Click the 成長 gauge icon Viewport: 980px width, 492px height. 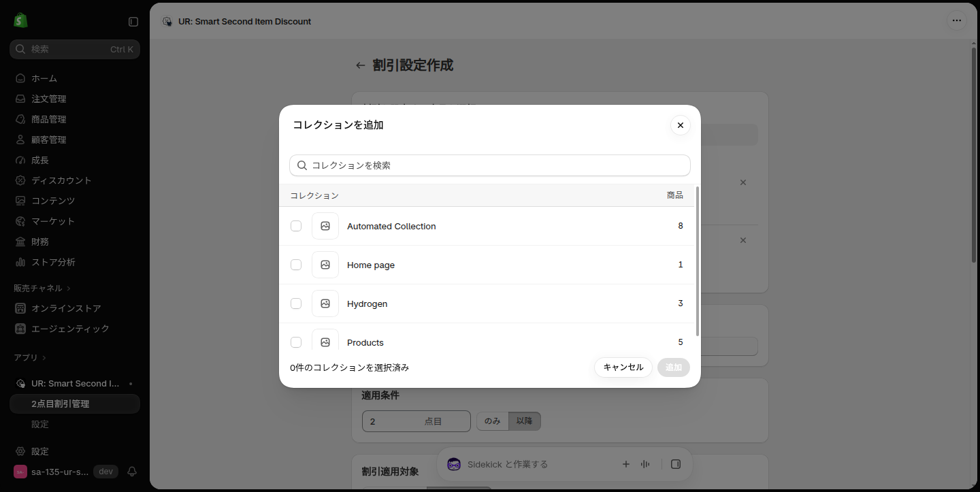(20, 160)
